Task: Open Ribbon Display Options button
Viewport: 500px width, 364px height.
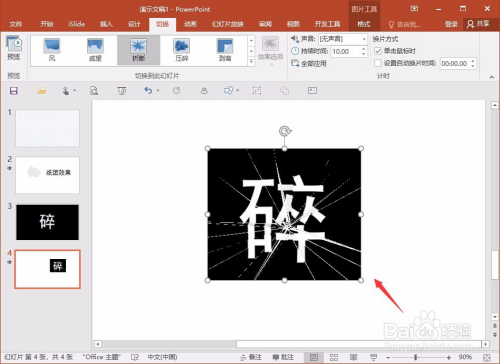Action: 414,9
